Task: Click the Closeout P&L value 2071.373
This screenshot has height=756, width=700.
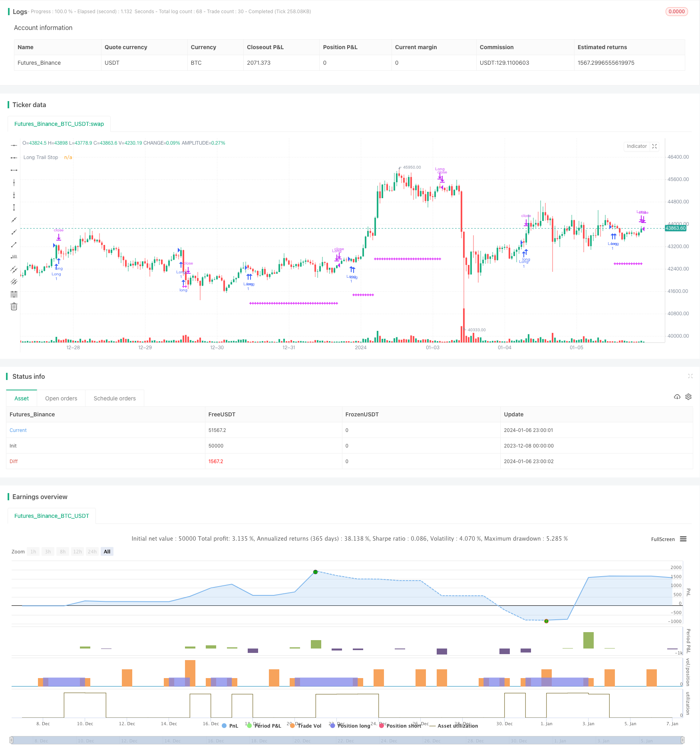Action: 259,63
